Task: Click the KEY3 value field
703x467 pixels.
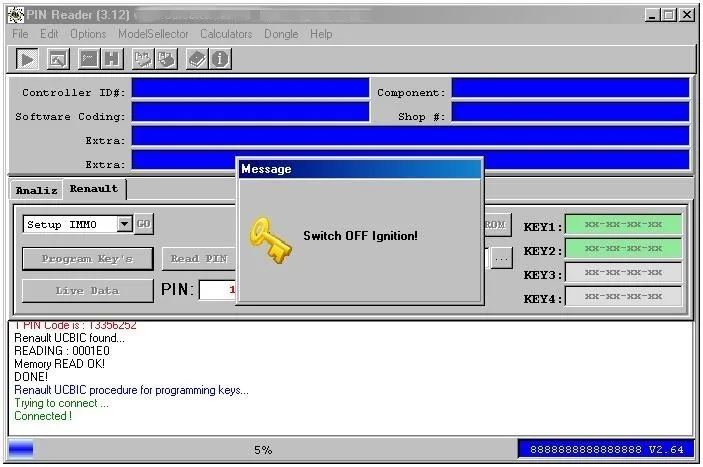Action: [x=623, y=272]
